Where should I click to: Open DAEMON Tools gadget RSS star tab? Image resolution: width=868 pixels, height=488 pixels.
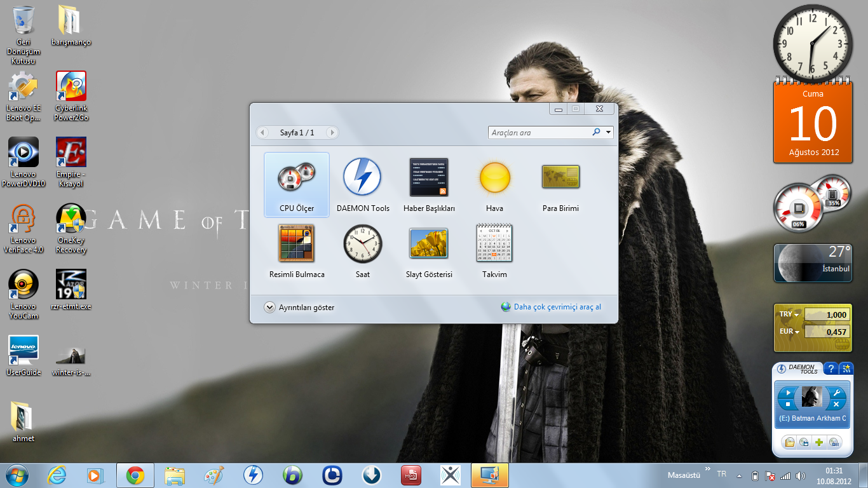pyautogui.click(x=846, y=369)
